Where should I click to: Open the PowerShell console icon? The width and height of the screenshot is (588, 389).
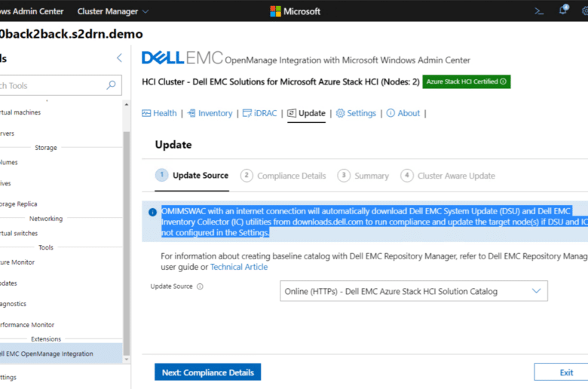tap(539, 11)
